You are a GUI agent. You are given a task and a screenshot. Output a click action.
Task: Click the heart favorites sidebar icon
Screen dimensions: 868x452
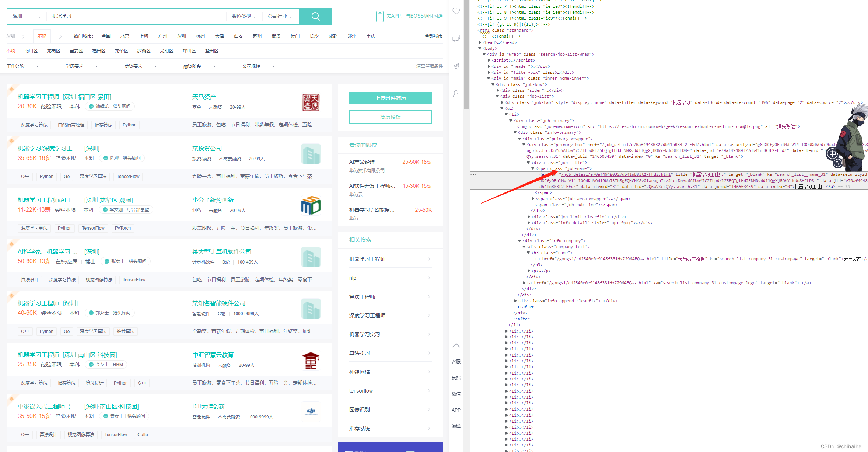pyautogui.click(x=456, y=11)
